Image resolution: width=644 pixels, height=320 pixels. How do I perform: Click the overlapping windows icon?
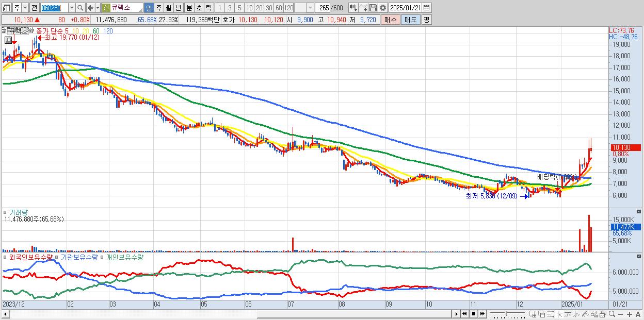pos(542,314)
